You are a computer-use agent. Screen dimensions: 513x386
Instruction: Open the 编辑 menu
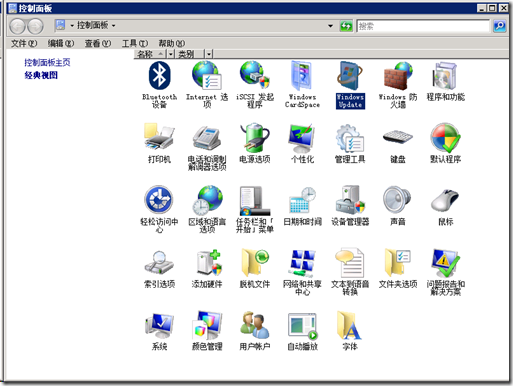[x=61, y=43]
